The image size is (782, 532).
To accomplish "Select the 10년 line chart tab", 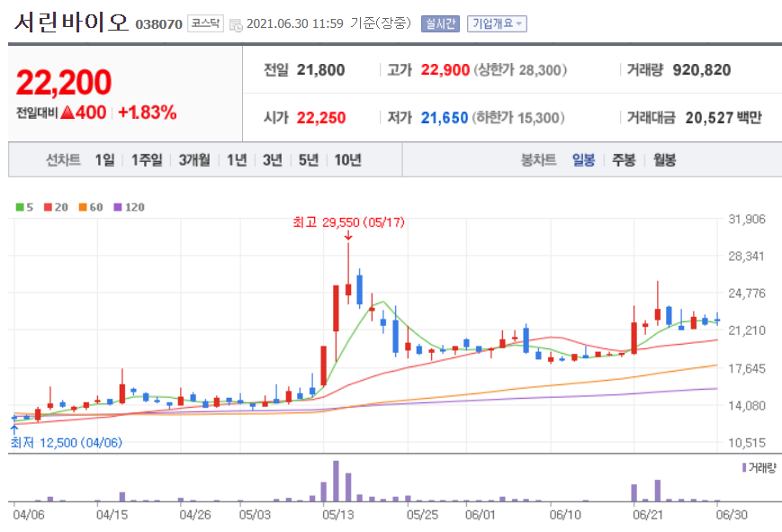I will point(347,159).
